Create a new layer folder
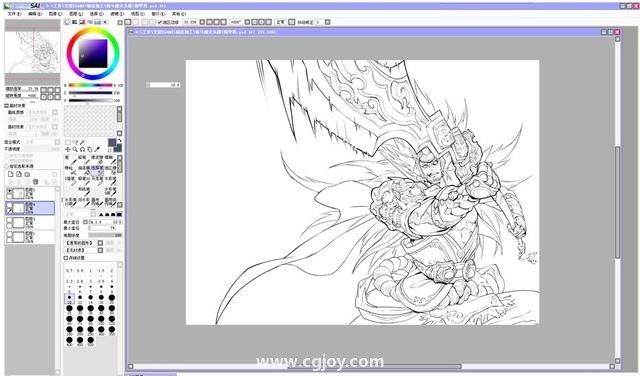This screenshot has height=376, width=640. click(27, 174)
